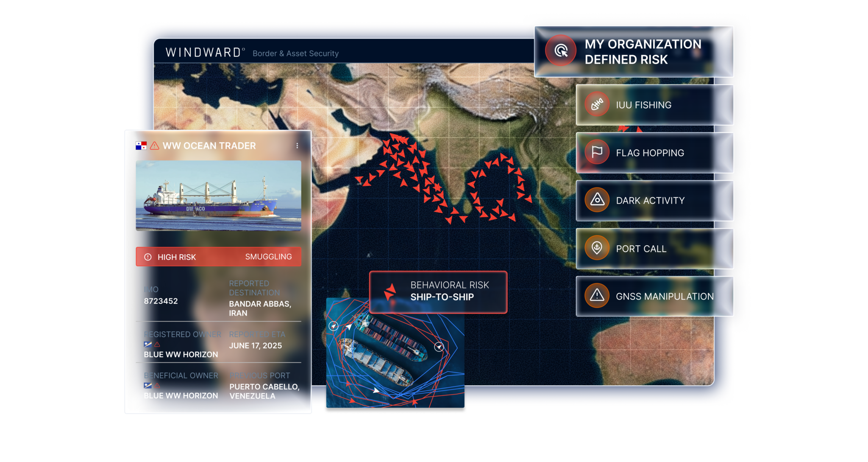Image resolution: width=868 pixels, height=462 pixels.
Task: Expand the Behavioral Risk Ship-to-Ship panel
Action: tap(439, 292)
